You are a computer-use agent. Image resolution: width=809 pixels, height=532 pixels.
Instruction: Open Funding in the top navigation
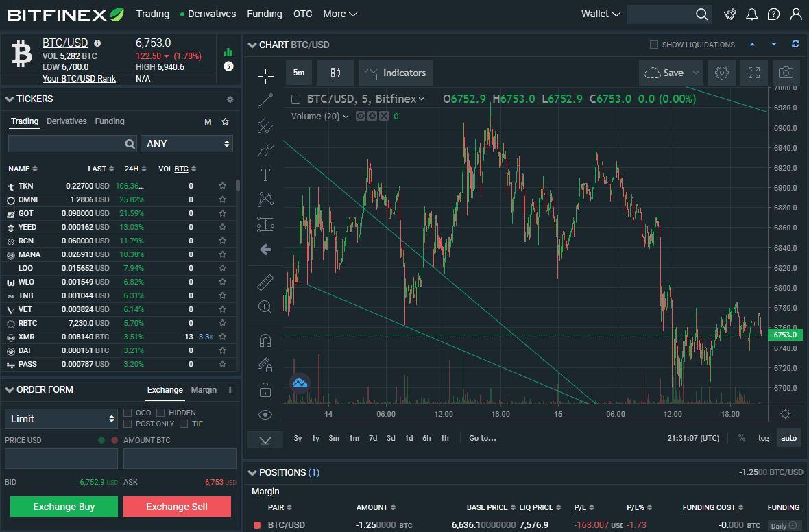pos(265,14)
